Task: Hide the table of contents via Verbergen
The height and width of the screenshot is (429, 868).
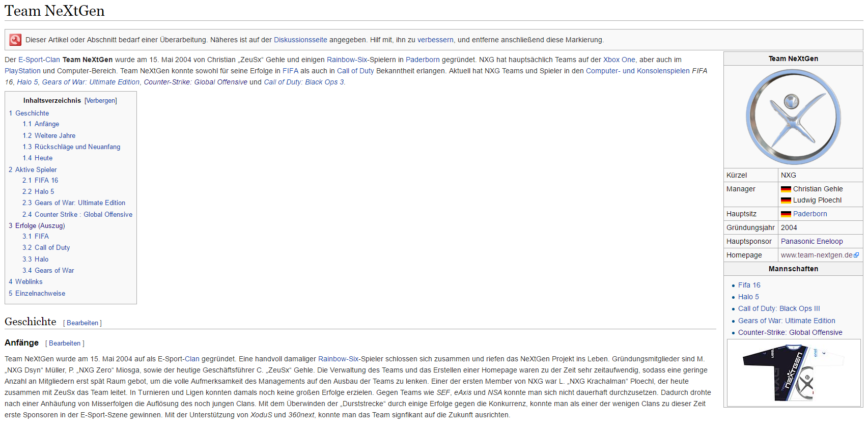Action: [x=101, y=101]
